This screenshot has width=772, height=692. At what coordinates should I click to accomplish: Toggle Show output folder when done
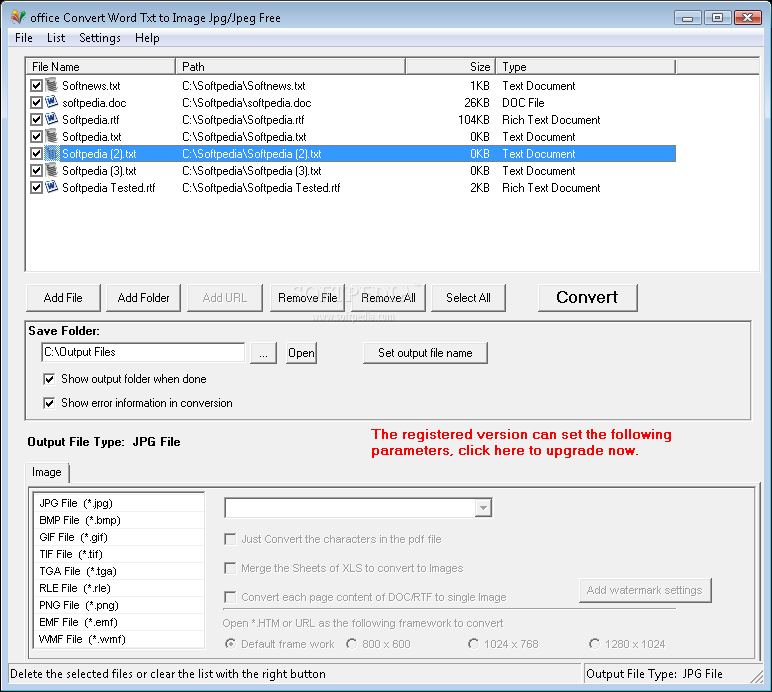[49, 379]
